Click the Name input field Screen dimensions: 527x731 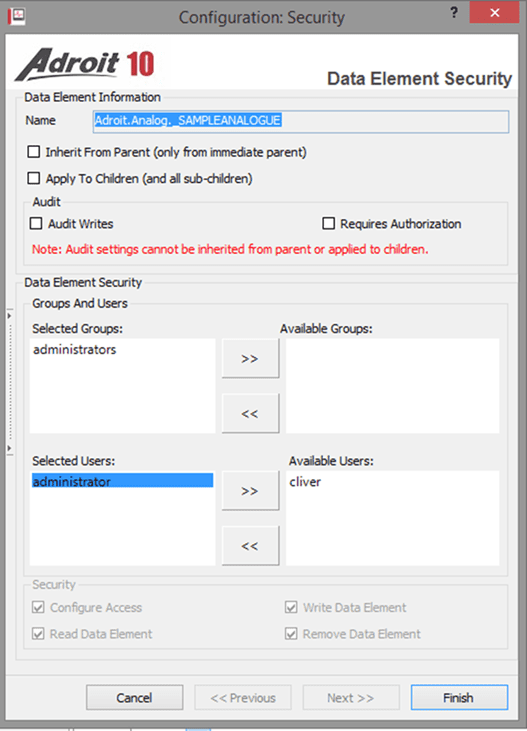[301, 121]
